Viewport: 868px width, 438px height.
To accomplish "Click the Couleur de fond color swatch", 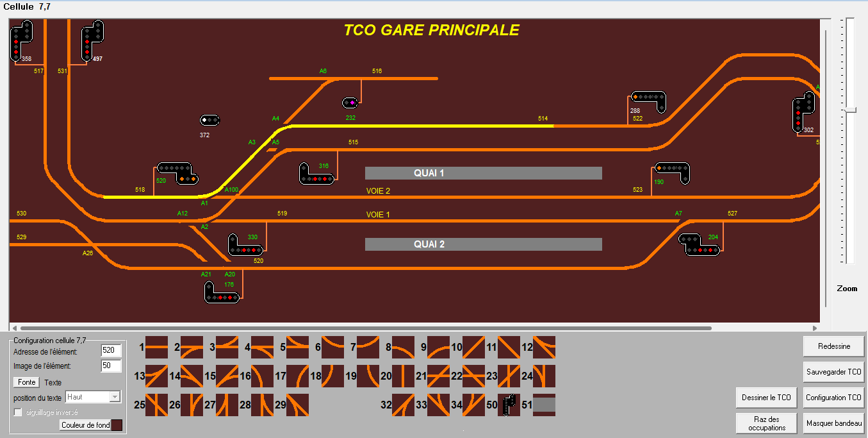I will [117, 425].
